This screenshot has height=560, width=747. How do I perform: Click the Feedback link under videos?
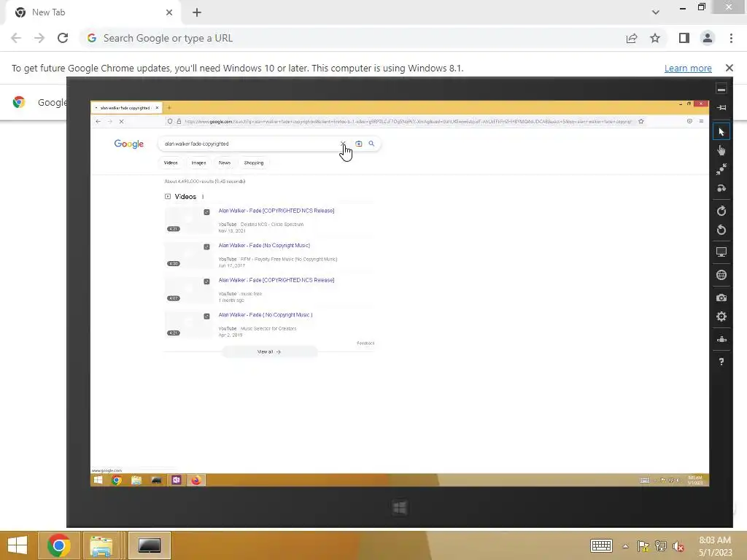click(365, 343)
